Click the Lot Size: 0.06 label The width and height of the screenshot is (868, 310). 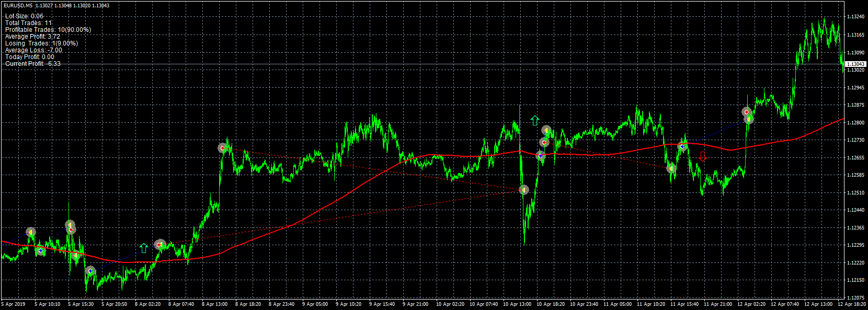(x=24, y=16)
